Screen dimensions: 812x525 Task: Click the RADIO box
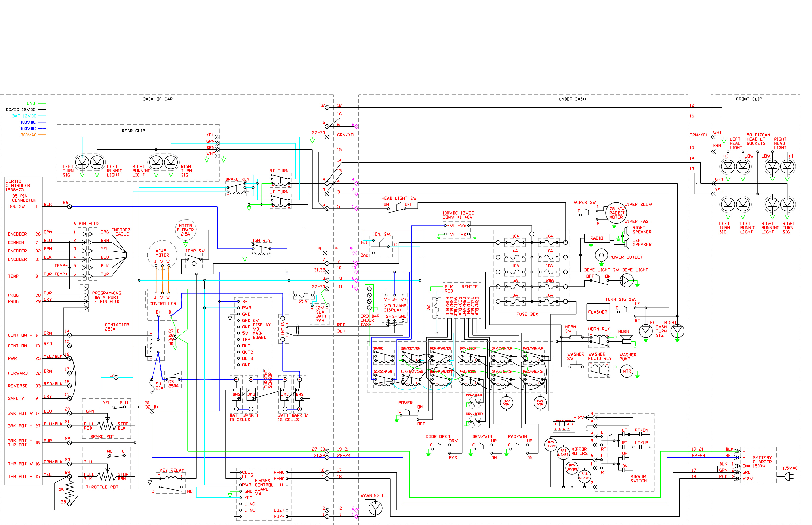point(597,238)
